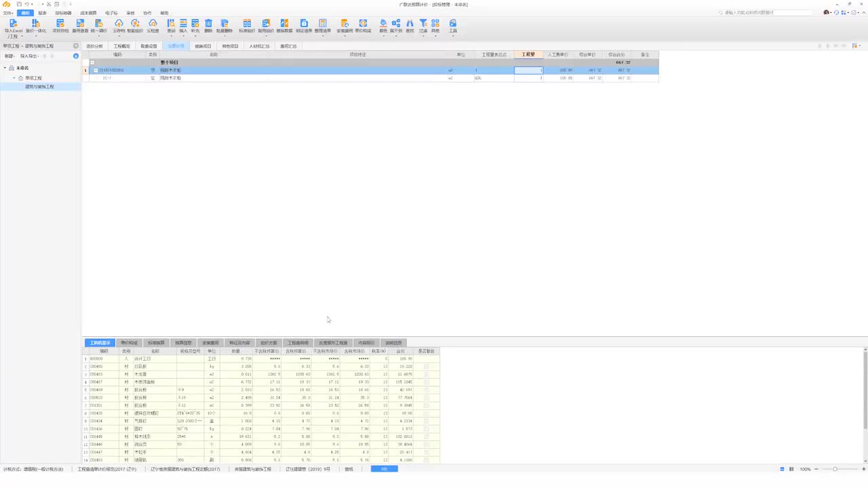Collapse the 未命名 project tree node
Screen dimensions: 868x488
click(5, 68)
